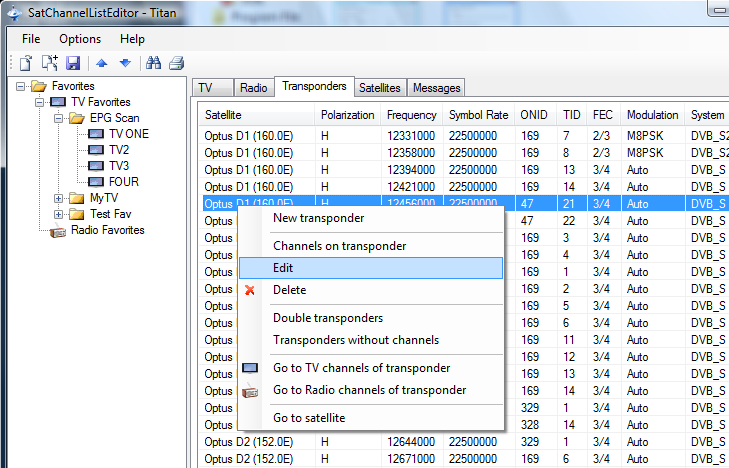Collapse the TV Favorites node
The width and height of the screenshot is (729, 468).
[40, 102]
